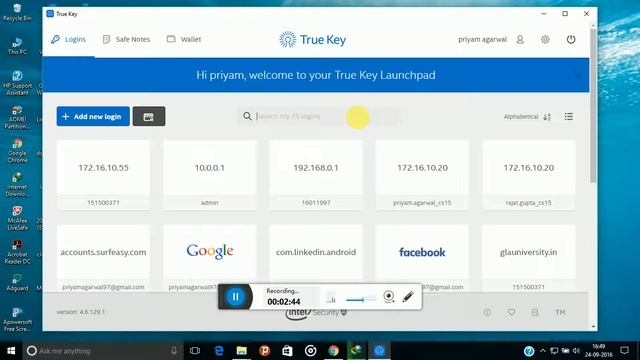Click the TM text in the footer

[560, 312]
